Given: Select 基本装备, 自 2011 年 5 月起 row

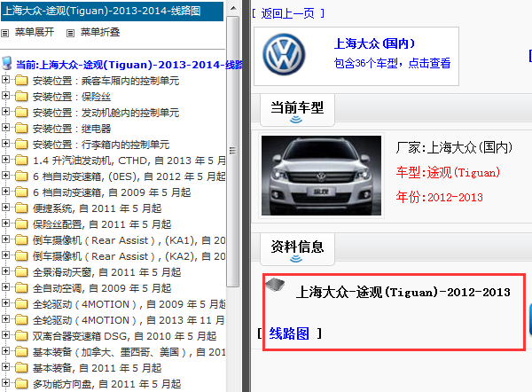Looking at the screenshot, I should tap(97, 368).
